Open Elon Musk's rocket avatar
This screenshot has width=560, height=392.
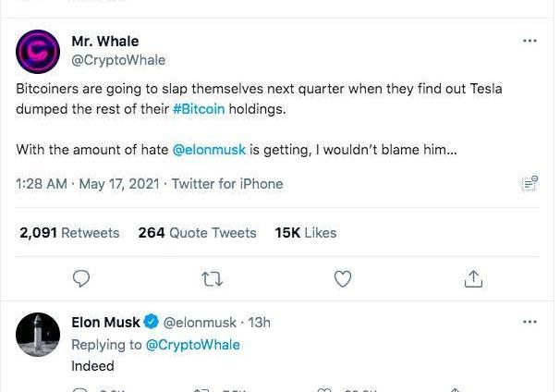(40, 335)
